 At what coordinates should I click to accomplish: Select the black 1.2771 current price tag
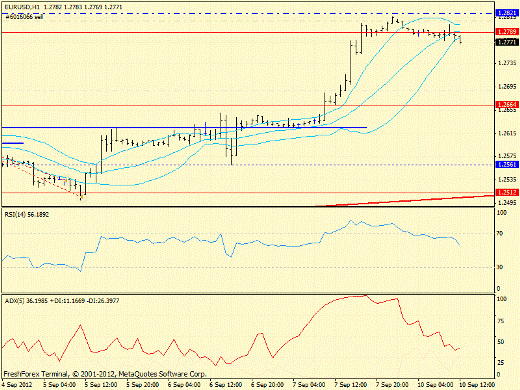(x=507, y=42)
